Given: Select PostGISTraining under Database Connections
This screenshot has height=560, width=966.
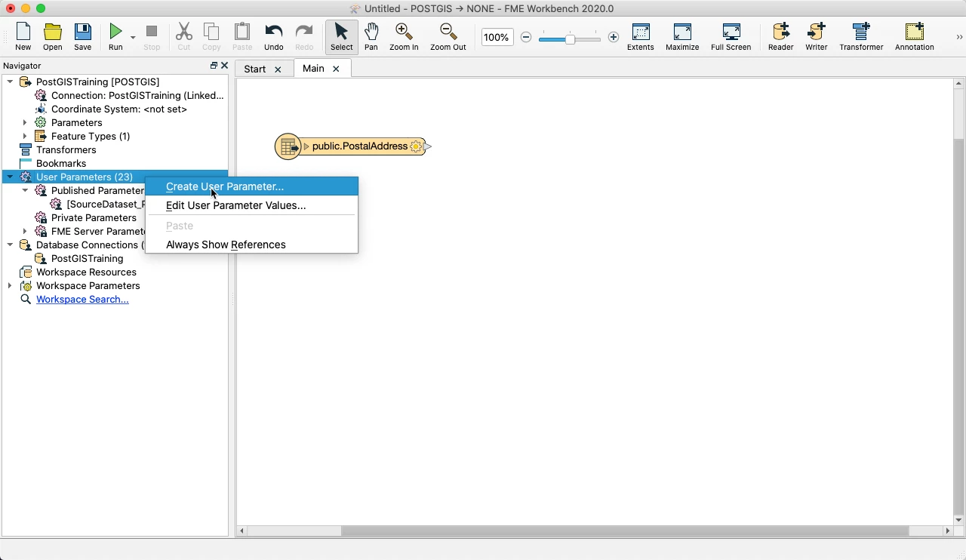Looking at the screenshot, I should tap(79, 258).
